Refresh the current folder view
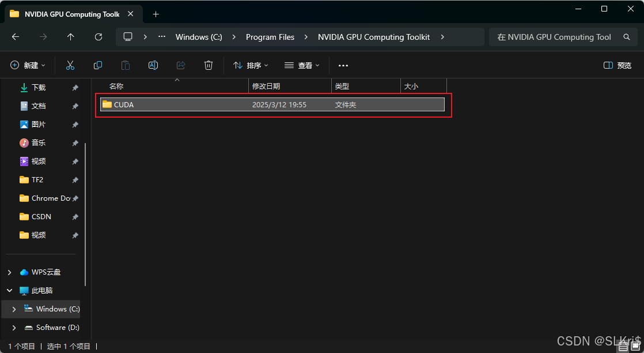Screen dimensions: 644x353 click(x=98, y=37)
